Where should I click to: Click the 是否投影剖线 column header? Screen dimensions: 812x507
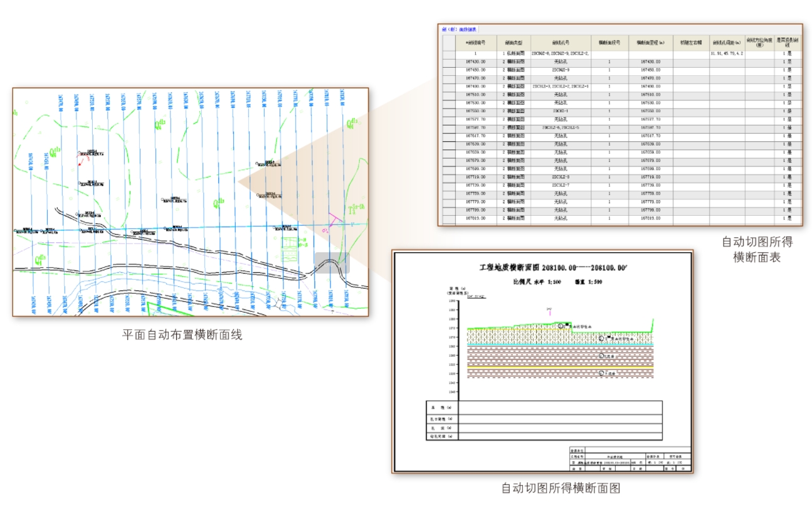tap(787, 43)
